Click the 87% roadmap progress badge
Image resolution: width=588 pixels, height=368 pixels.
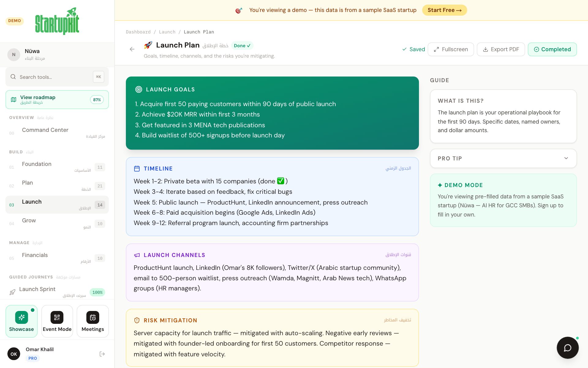pos(97,100)
